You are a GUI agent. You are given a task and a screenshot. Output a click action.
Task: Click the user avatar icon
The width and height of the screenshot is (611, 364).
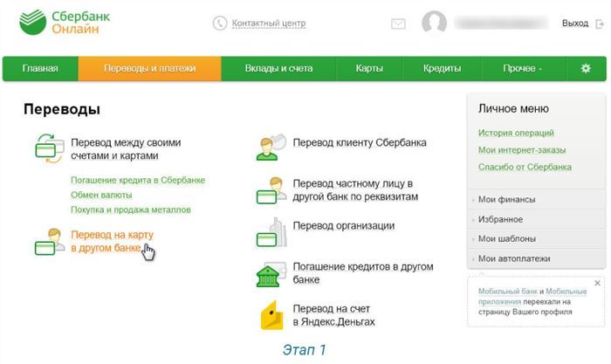434,23
